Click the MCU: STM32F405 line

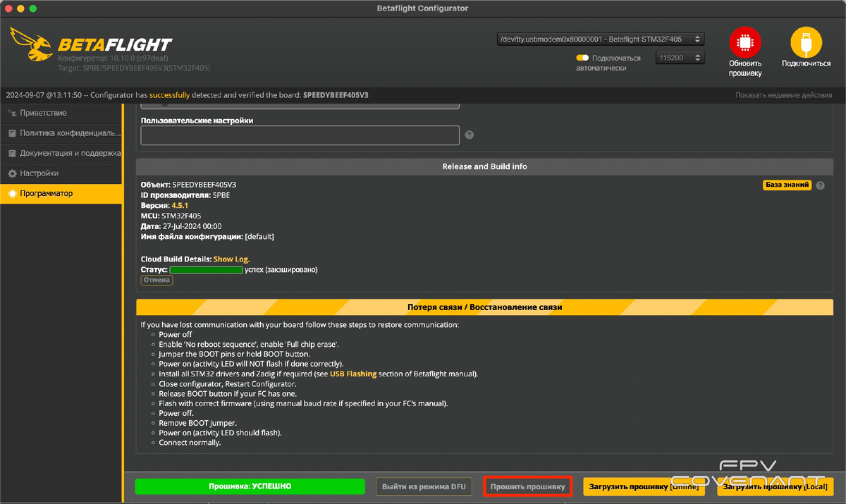(x=171, y=216)
